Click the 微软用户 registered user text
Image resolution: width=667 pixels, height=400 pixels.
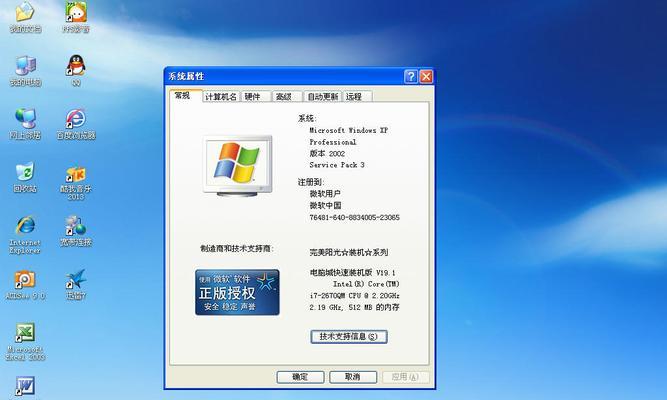[325, 194]
